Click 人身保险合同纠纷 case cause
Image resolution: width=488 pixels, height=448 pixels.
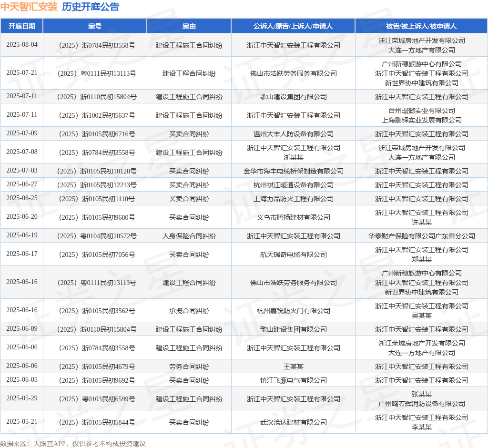189,236
